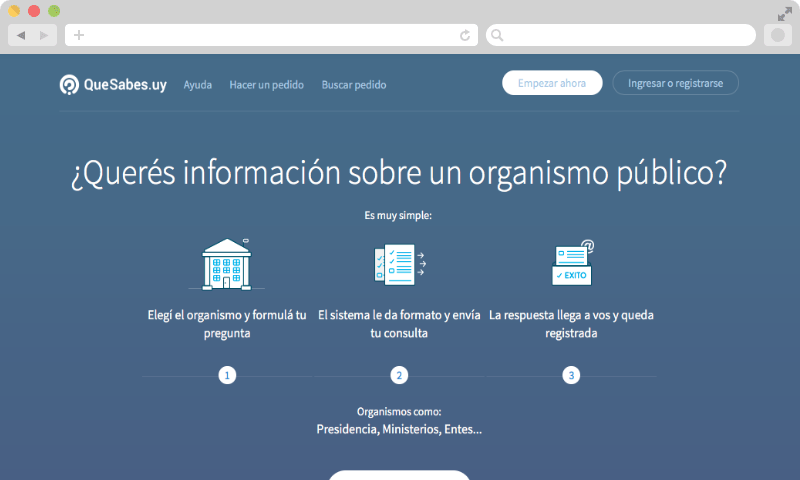Click the email envelope EXITO icon
This screenshot has height=480, width=800.
[x=571, y=263]
